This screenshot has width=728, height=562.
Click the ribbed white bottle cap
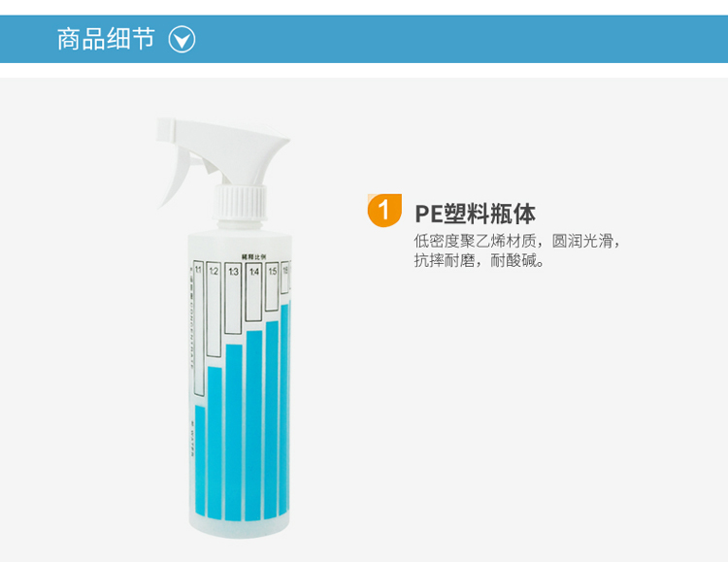[x=240, y=202]
